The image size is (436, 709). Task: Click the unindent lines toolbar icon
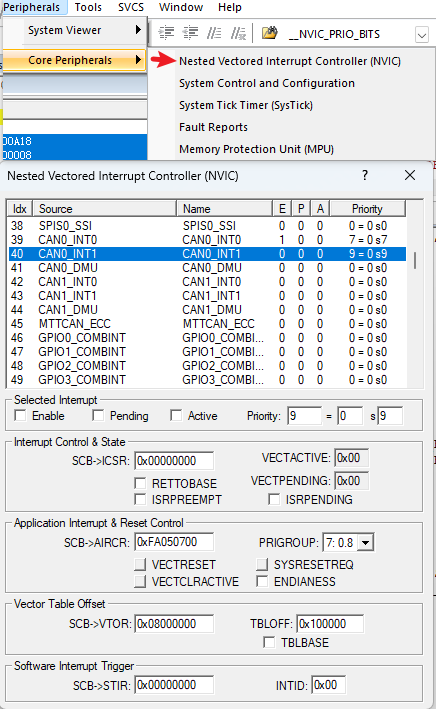190,33
